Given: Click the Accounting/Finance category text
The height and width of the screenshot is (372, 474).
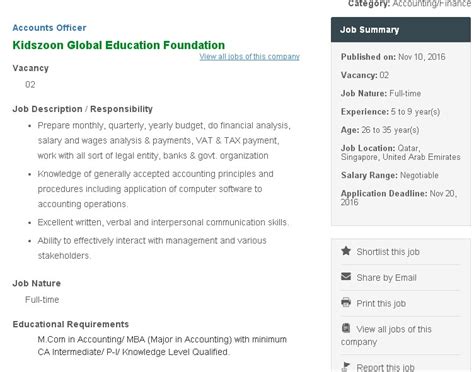Looking at the screenshot, I should pos(432,4).
